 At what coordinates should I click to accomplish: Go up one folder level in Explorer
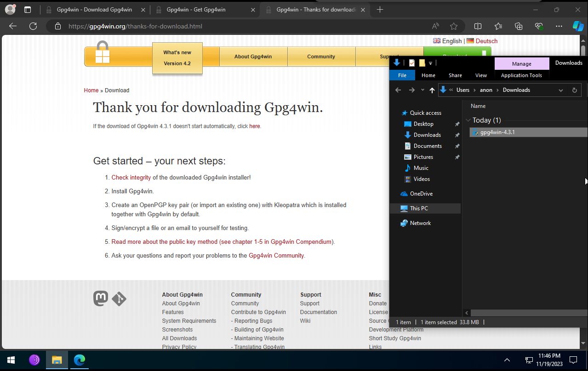click(432, 90)
